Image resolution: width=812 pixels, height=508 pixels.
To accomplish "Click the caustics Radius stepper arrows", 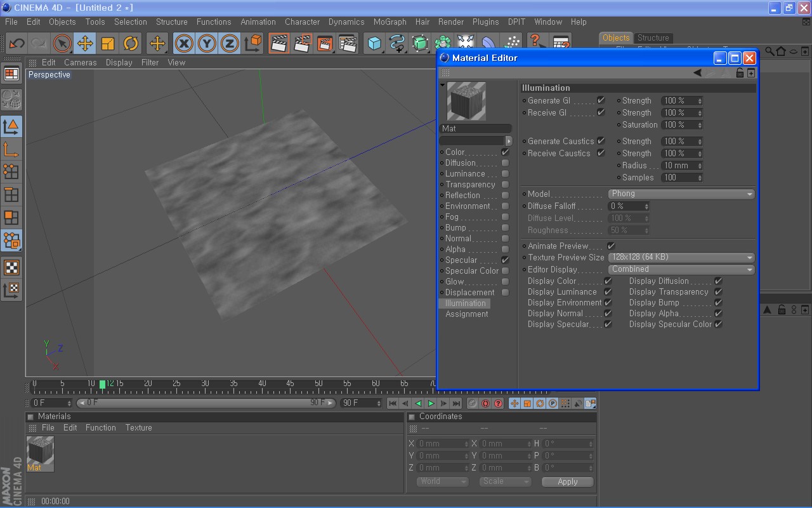I will (700, 166).
